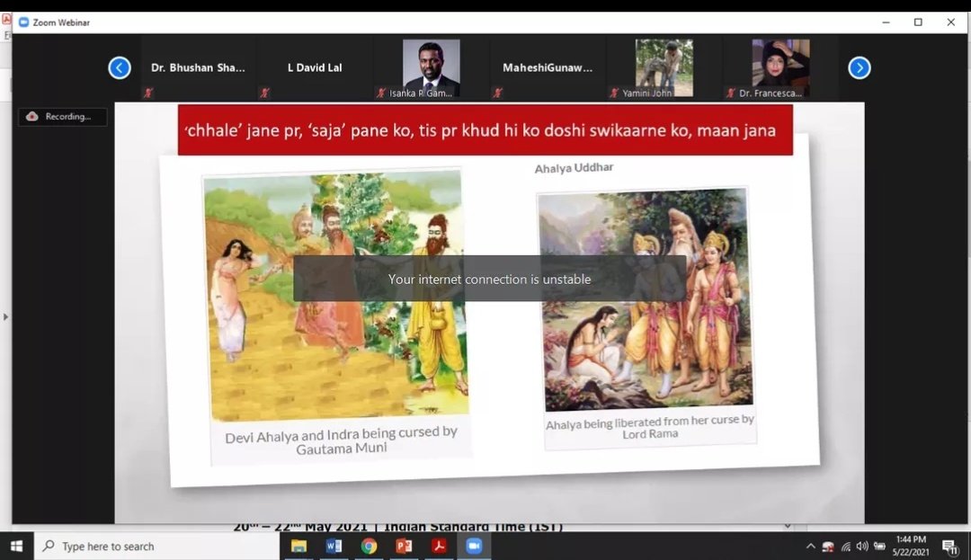Select the L David Lal participant tile

(x=314, y=67)
